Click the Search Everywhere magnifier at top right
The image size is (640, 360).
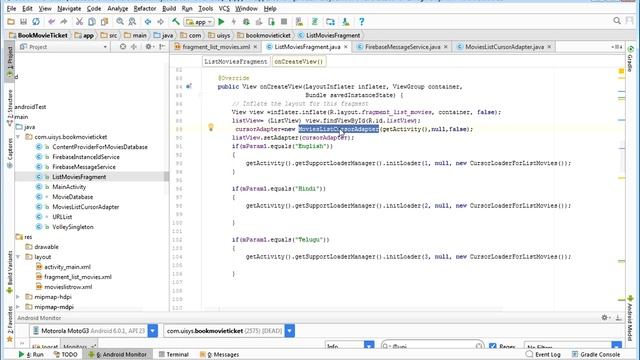point(617,21)
